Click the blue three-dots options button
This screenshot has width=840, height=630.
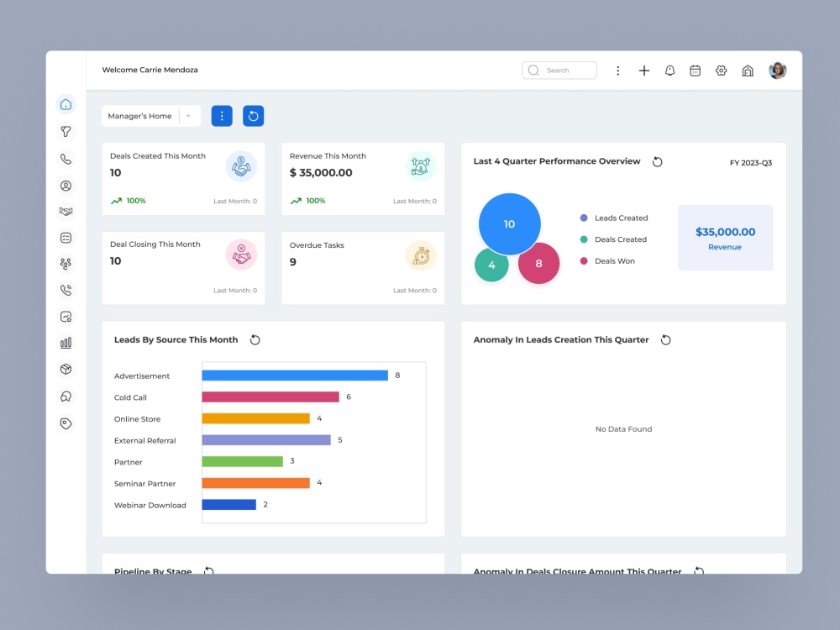tap(222, 116)
